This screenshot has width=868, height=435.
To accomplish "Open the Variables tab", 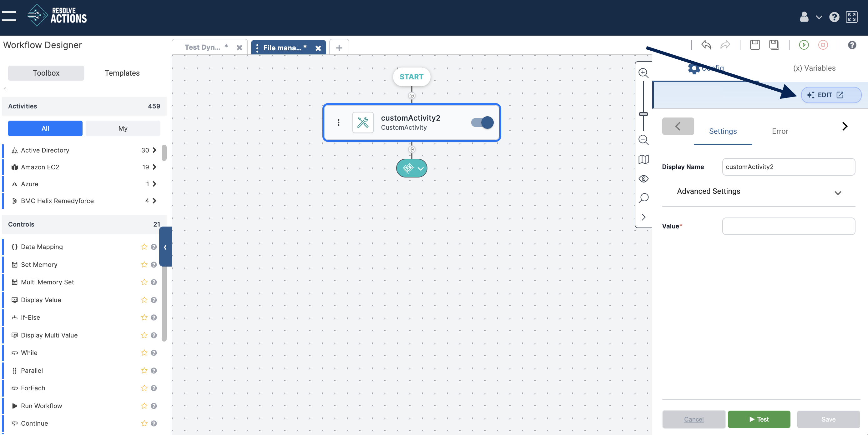I will point(814,68).
